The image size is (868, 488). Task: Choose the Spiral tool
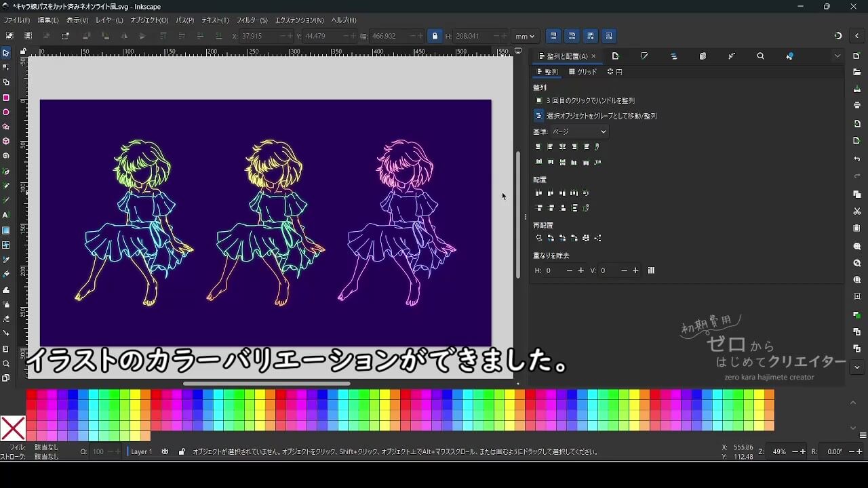point(7,155)
